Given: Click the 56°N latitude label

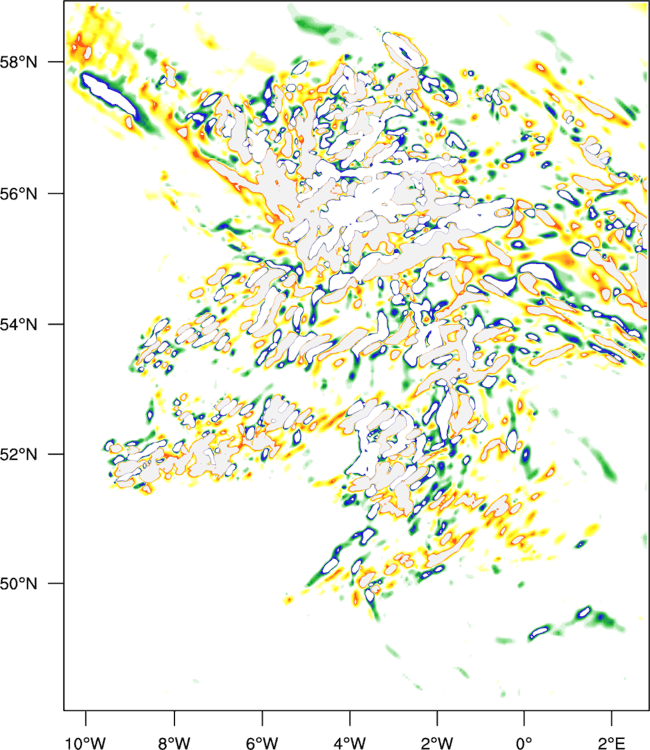Looking at the screenshot, I should pos(19,194).
